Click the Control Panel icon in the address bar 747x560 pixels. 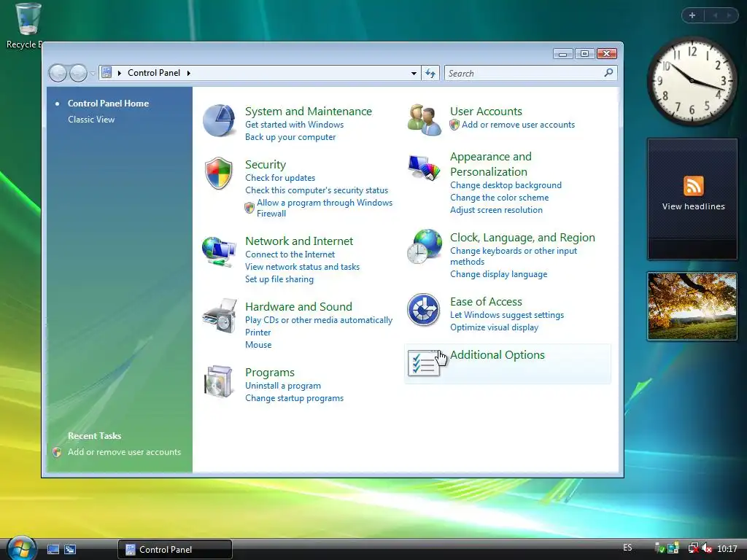pyautogui.click(x=107, y=73)
